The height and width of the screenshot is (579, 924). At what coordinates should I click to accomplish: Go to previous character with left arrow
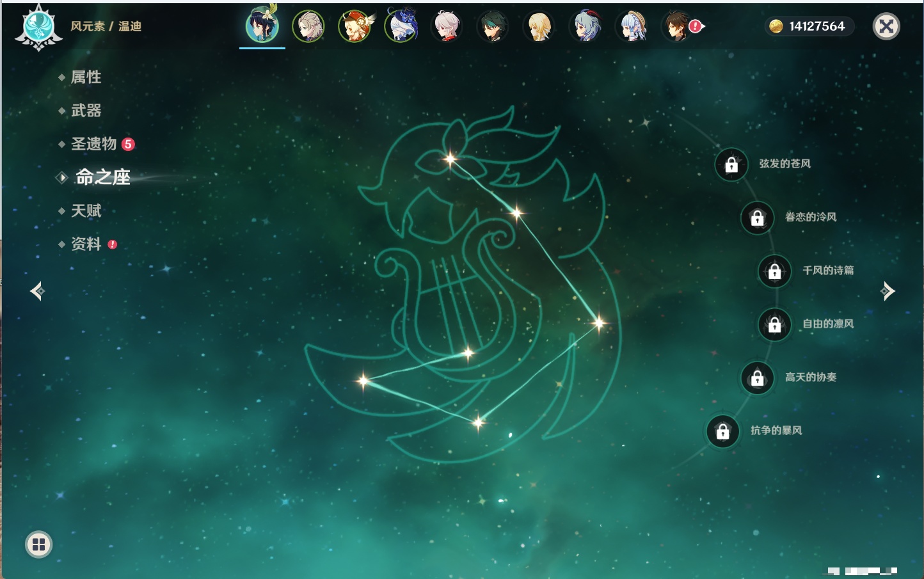click(x=37, y=291)
